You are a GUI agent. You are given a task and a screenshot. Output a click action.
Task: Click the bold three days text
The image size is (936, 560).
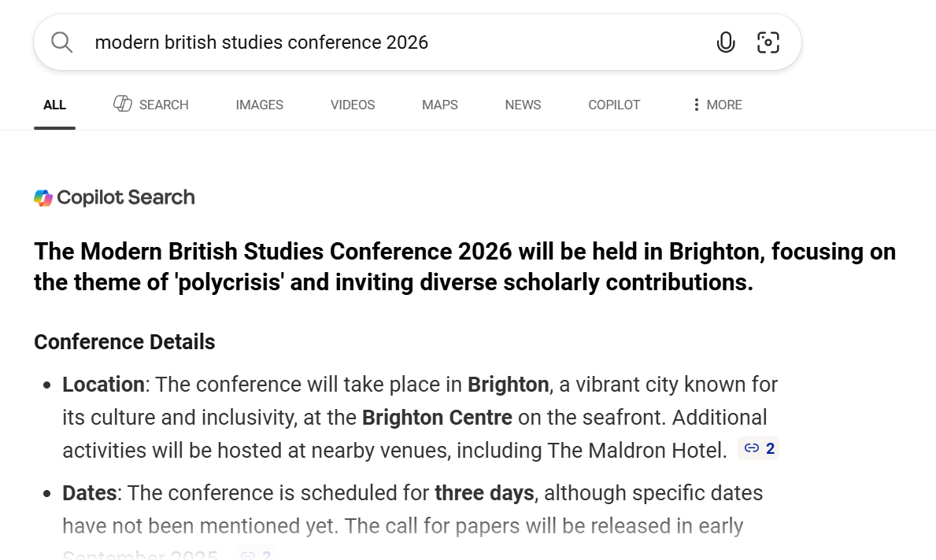click(484, 493)
